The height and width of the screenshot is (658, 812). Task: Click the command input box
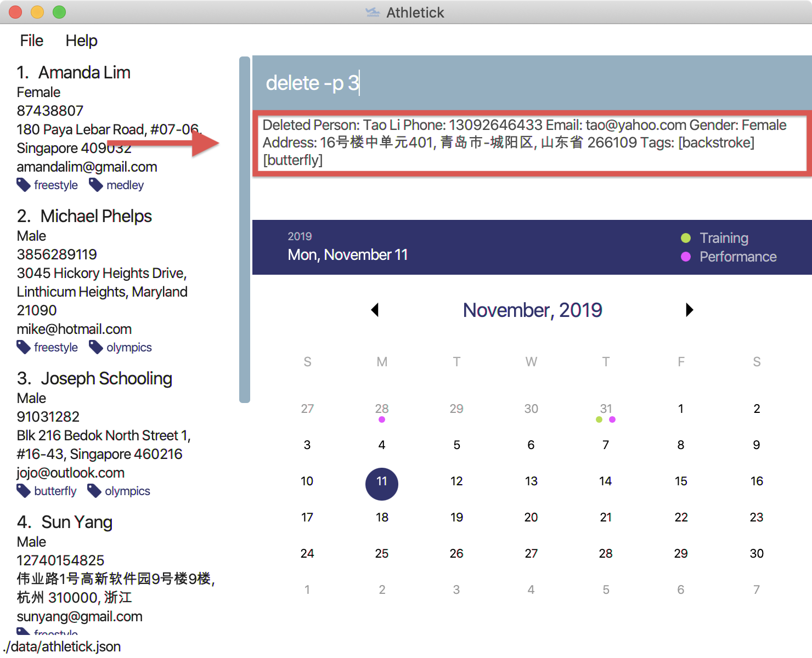[532, 83]
